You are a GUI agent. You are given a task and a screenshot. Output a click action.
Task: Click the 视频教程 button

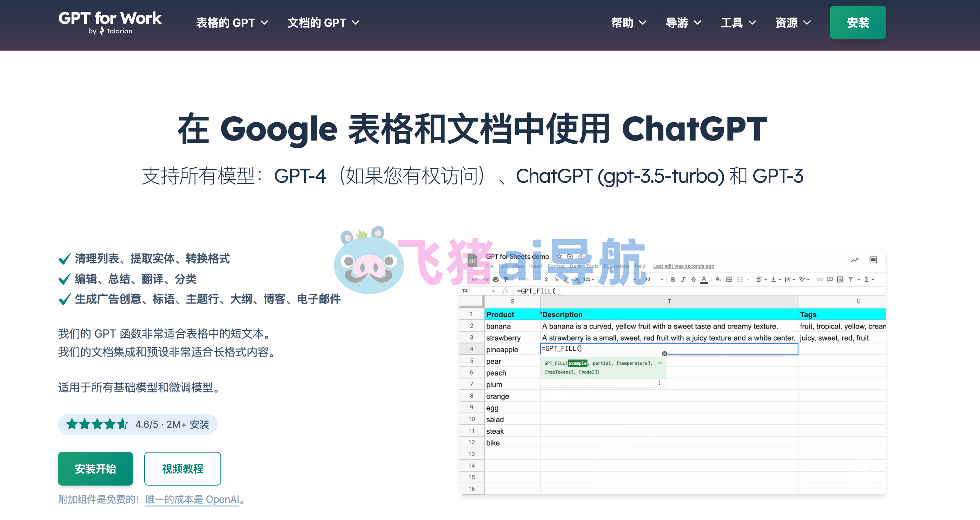click(x=182, y=469)
